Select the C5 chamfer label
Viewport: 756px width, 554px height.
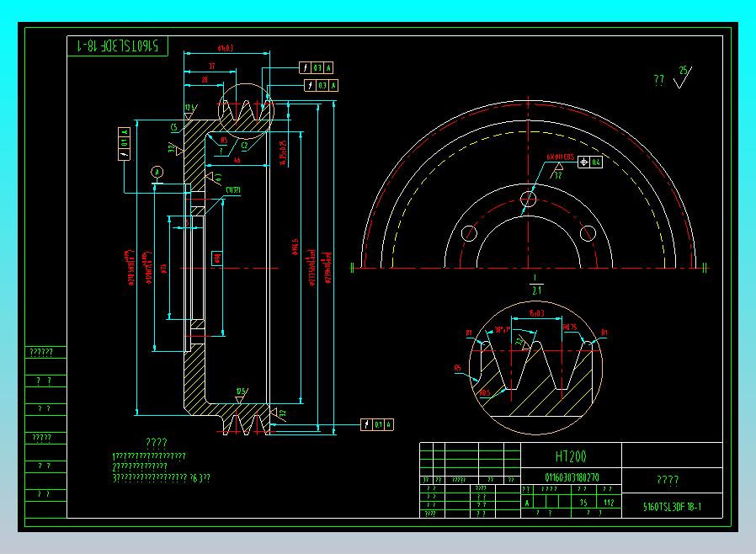click(174, 127)
